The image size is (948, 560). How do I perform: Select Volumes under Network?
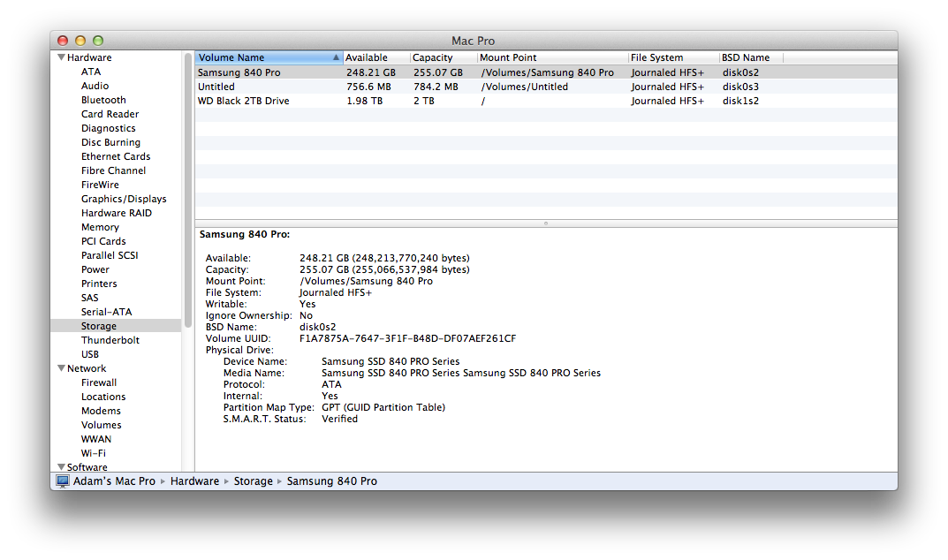tap(101, 425)
